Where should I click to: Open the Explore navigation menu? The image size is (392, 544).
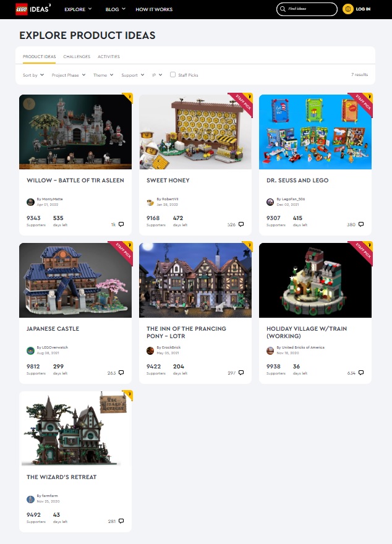pos(78,9)
